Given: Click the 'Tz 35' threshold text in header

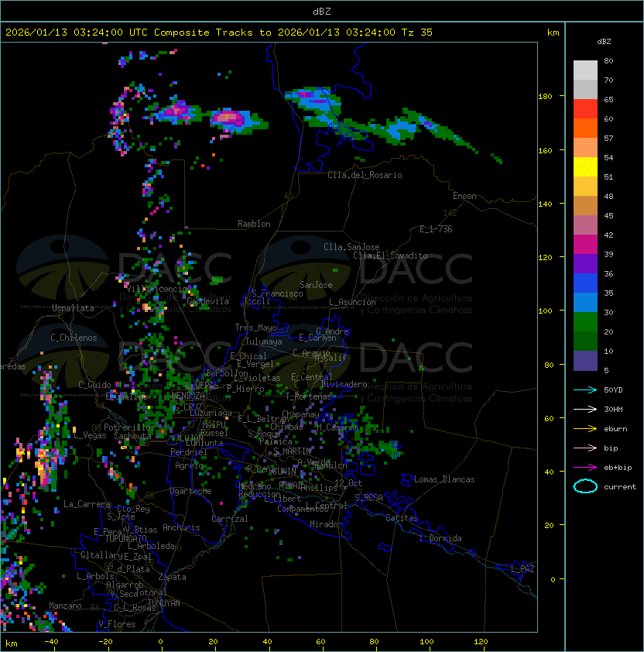Looking at the screenshot, I should (x=417, y=32).
